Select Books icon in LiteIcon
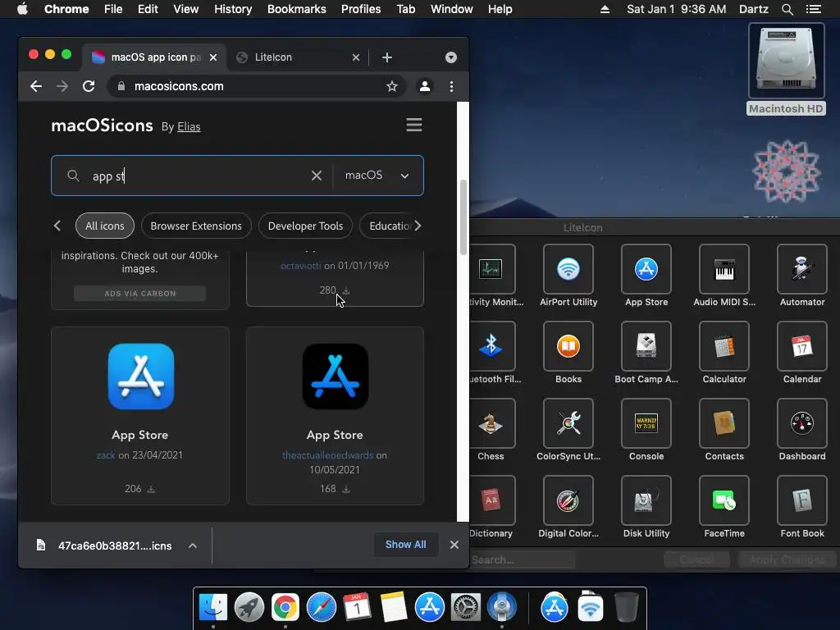This screenshot has width=840, height=630. pyautogui.click(x=568, y=346)
